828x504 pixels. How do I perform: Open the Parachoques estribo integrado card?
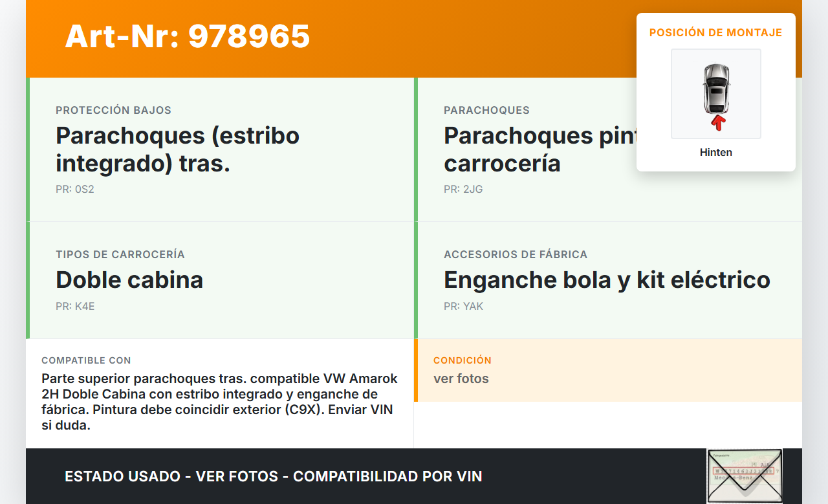pyautogui.click(x=220, y=149)
